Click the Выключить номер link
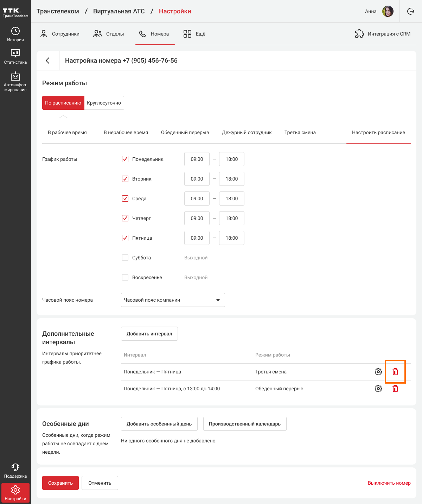 [389, 483]
